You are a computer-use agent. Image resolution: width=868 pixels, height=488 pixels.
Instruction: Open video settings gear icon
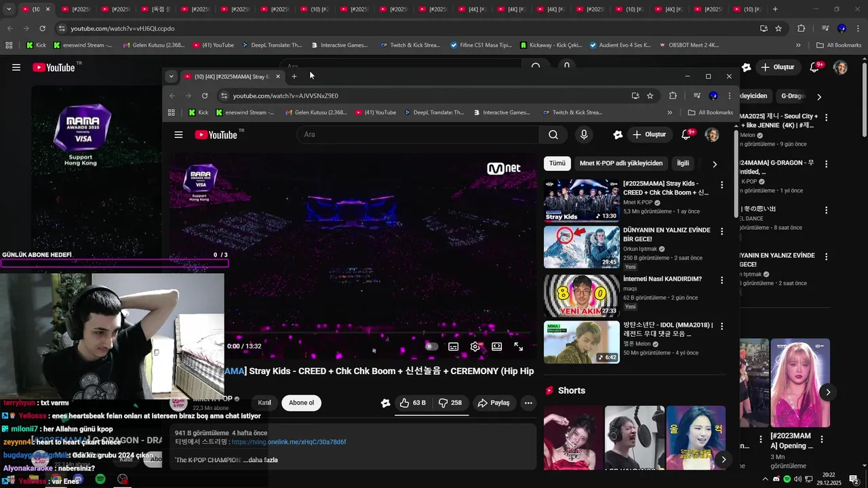pos(475,346)
